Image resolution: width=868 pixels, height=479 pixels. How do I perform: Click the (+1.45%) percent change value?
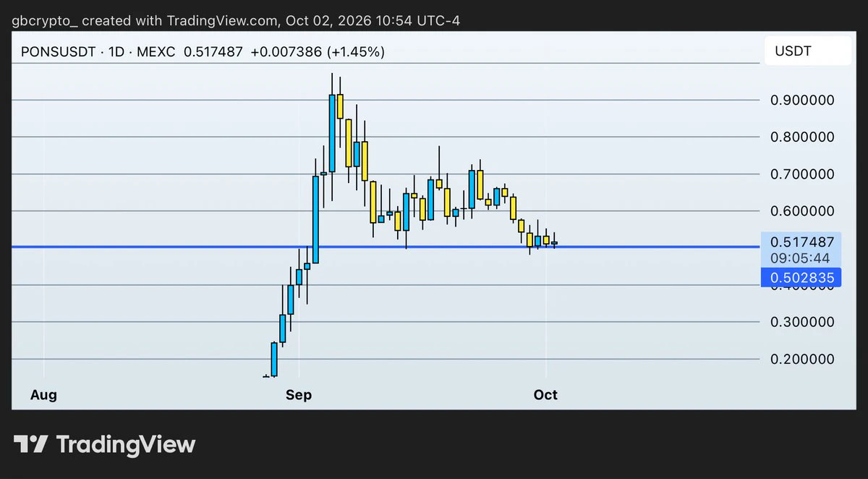click(356, 52)
